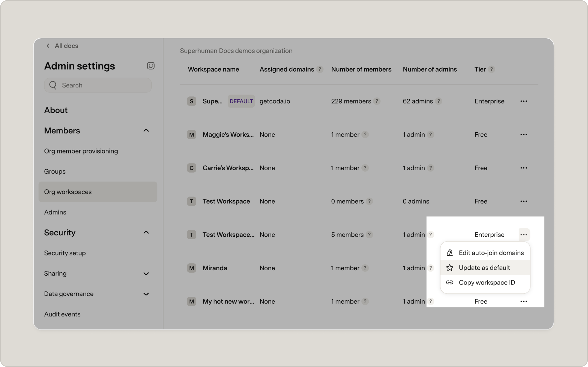Screen dimensions: 588x367
Task: Click the help icon beside 5 members
Action: click(369, 235)
